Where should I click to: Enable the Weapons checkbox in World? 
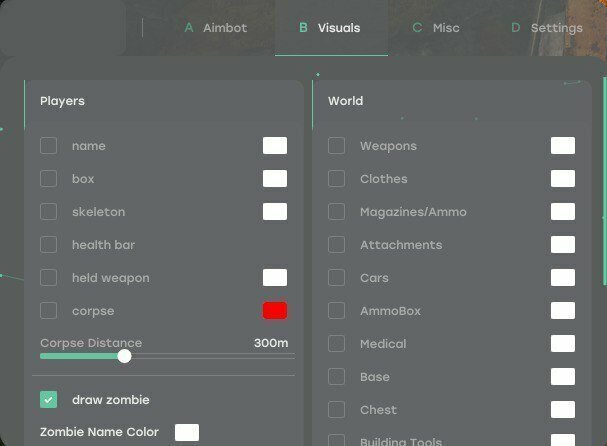336,146
